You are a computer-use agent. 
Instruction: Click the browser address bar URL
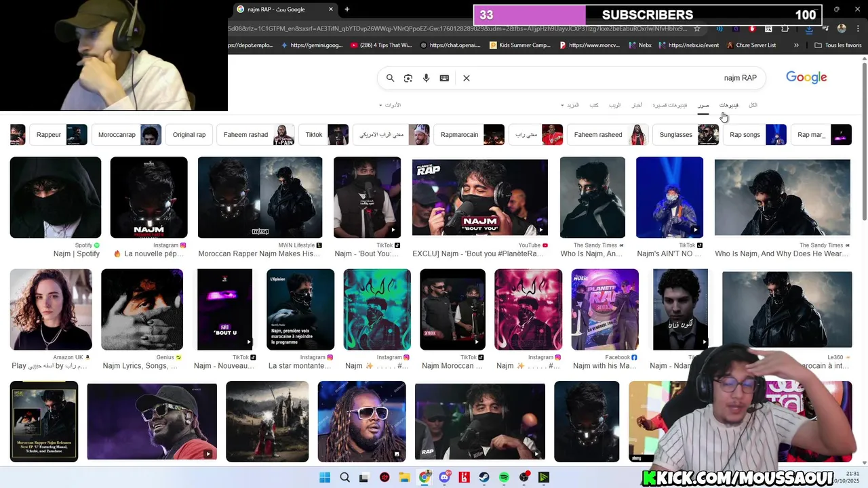[x=458, y=28]
